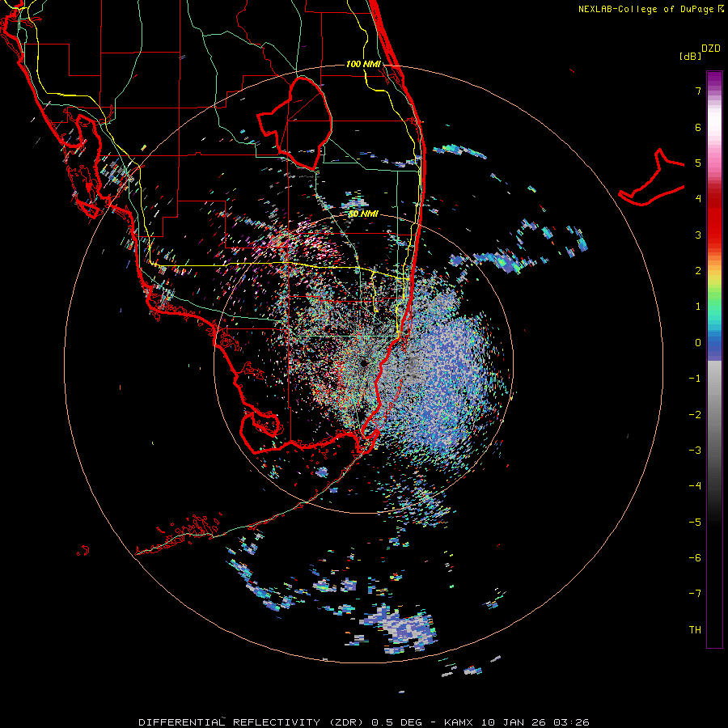Click the -7 value on the color scale
Image resolution: width=728 pixels, height=728 pixels.
(x=695, y=594)
